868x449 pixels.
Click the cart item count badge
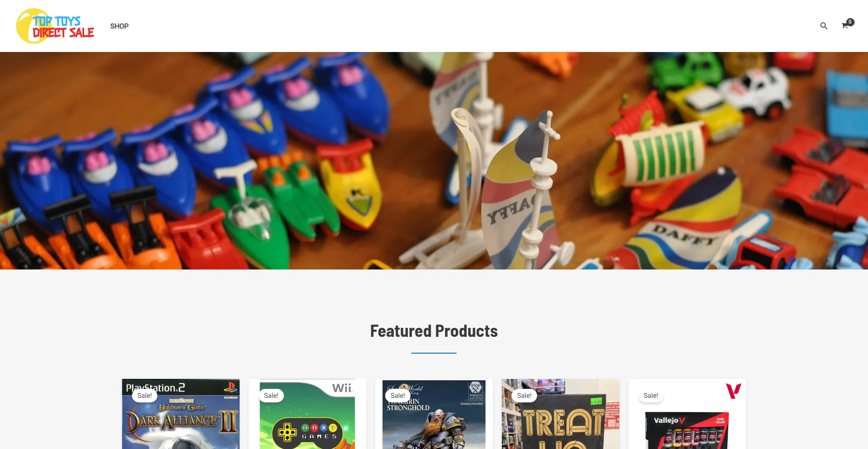point(850,22)
